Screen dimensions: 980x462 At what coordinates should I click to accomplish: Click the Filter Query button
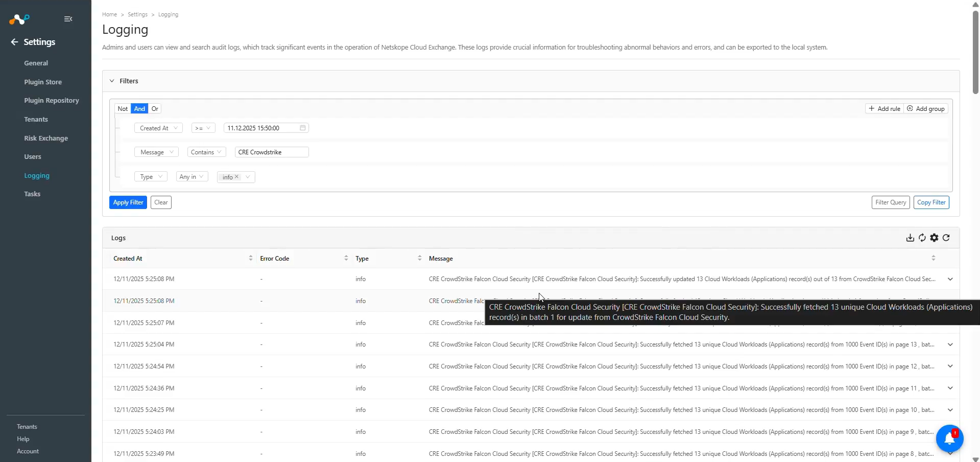coord(891,202)
